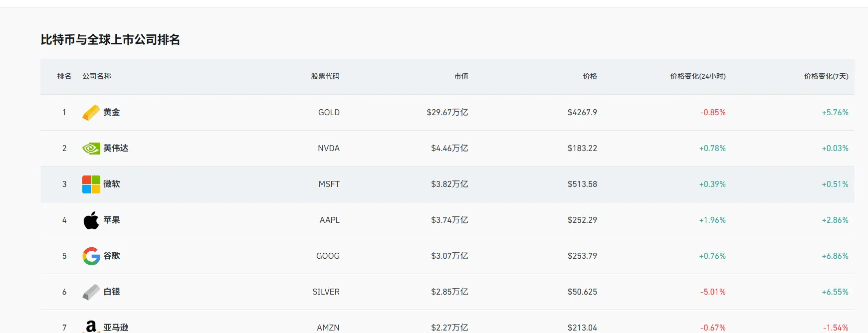
Task: Click the $3.07万亿 market cap value
Action: click(x=450, y=256)
